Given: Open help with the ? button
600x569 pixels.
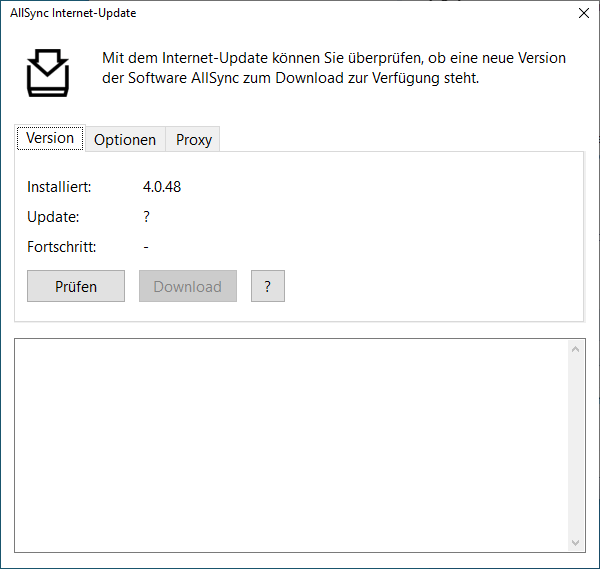Looking at the screenshot, I should (267, 286).
